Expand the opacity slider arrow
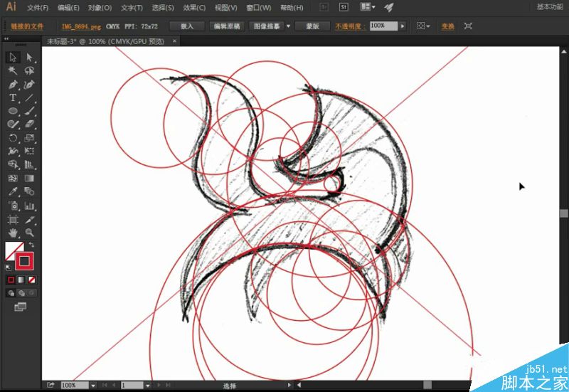 click(x=402, y=26)
